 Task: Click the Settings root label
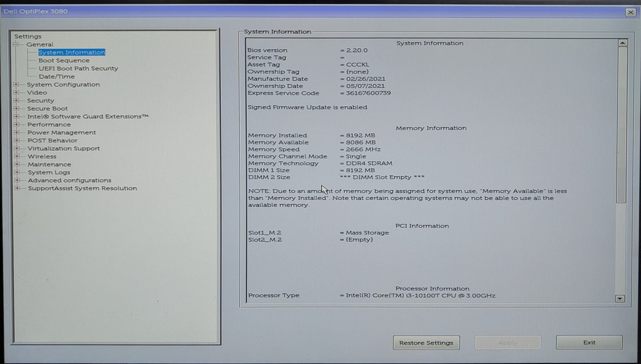tap(28, 36)
